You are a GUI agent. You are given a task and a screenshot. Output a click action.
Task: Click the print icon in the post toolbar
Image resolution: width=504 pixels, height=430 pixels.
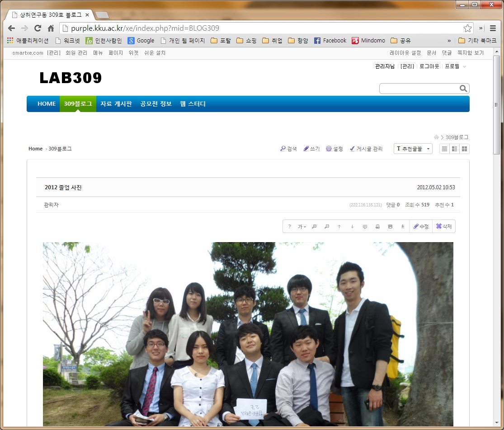pyautogui.click(x=377, y=227)
